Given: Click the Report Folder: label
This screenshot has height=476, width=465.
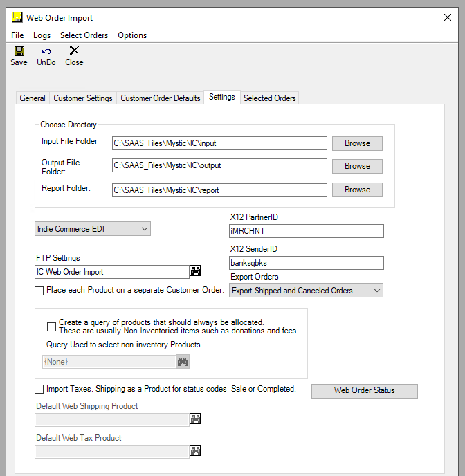Looking at the screenshot, I should [x=66, y=188].
